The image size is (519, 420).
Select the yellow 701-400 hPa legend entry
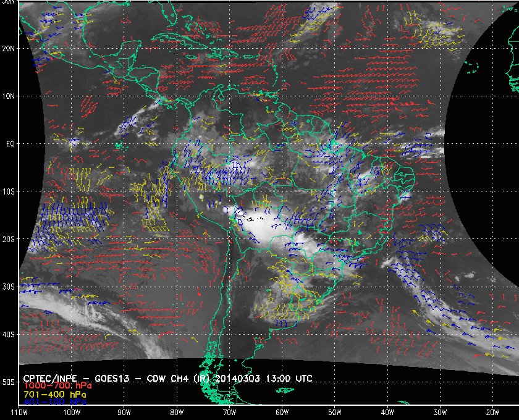55,395
